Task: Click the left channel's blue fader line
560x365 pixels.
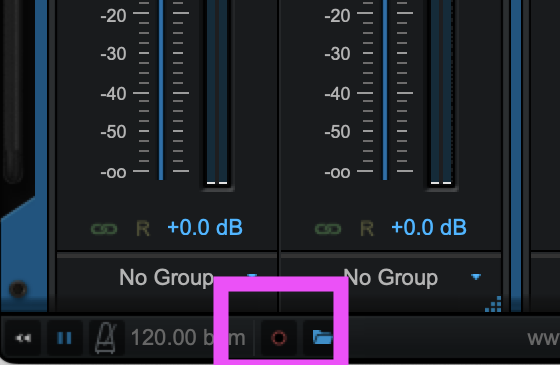Action: coord(161,89)
